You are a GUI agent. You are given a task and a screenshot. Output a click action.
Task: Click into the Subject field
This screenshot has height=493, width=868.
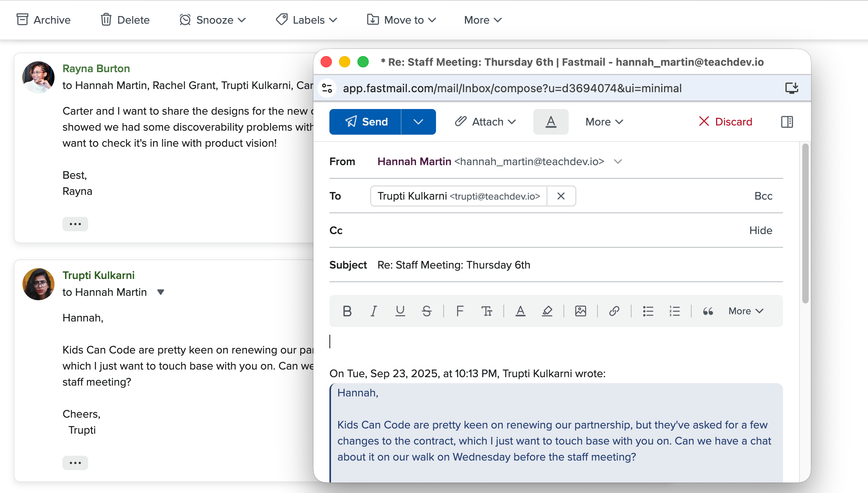561,265
